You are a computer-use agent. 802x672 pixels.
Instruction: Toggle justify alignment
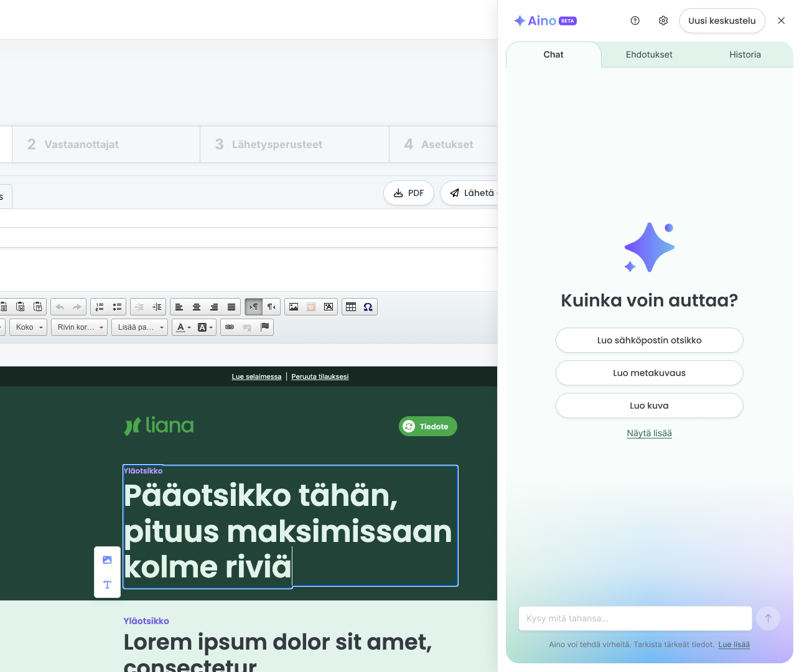[231, 307]
